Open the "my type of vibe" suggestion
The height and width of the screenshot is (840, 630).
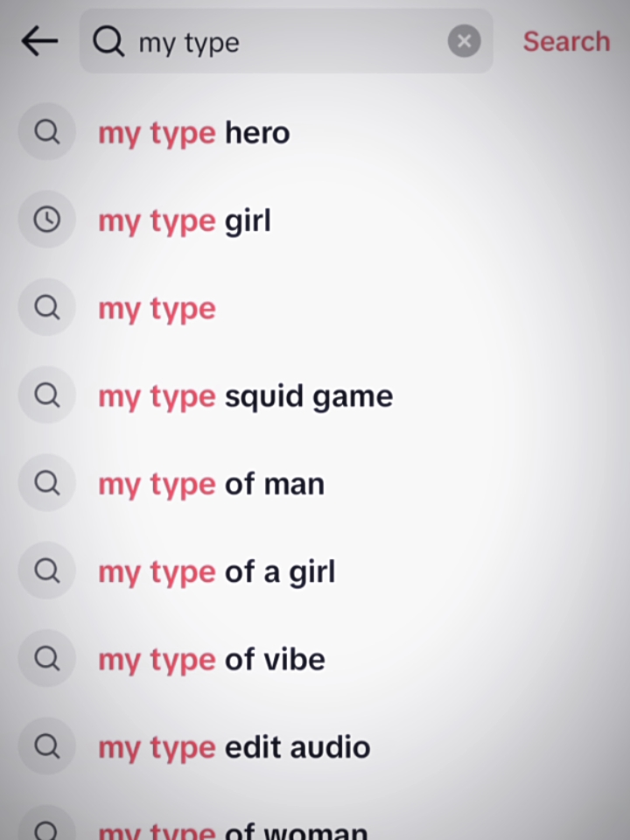coord(211,659)
